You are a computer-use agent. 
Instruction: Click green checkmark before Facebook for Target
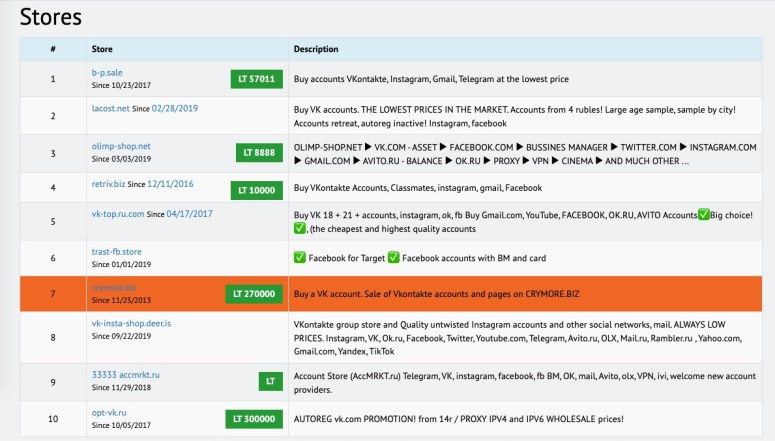(x=300, y=258)
